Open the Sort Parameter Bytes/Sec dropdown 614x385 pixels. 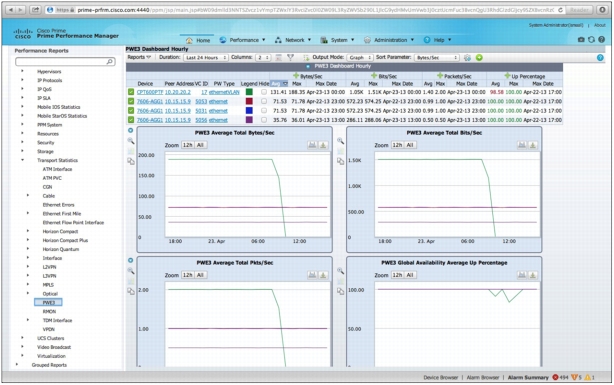[x=437, y=58]
